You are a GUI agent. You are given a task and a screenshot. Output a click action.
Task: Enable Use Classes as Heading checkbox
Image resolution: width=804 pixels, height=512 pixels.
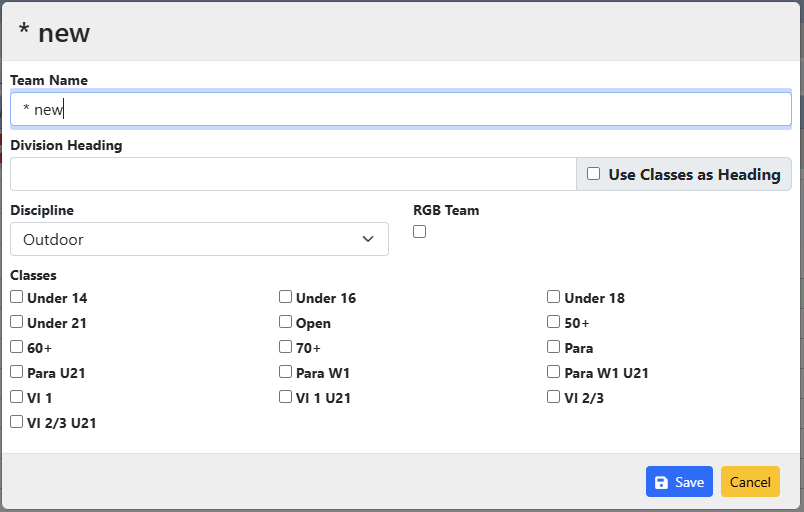(x=594, y=174)
